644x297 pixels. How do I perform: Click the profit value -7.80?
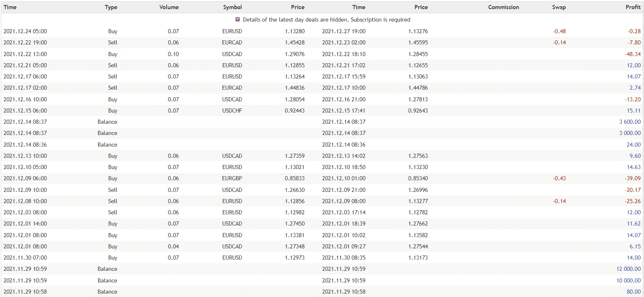point(634,42)
